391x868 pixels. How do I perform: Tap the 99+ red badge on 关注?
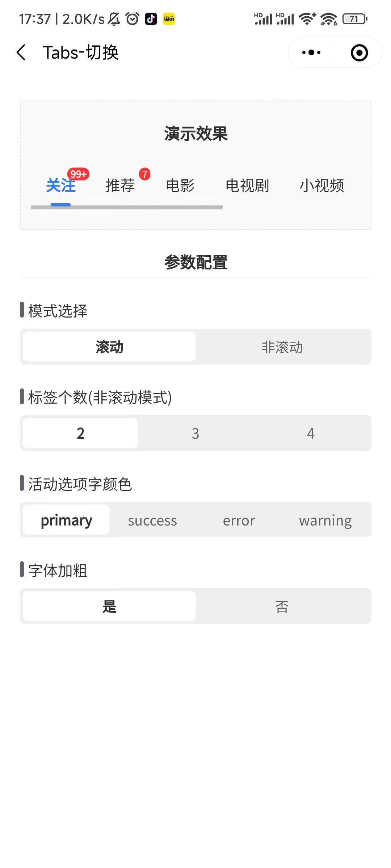(78, 174)
